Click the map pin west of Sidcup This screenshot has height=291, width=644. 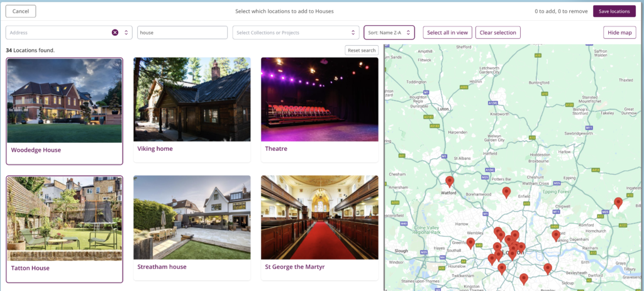[x=524, y=278]
